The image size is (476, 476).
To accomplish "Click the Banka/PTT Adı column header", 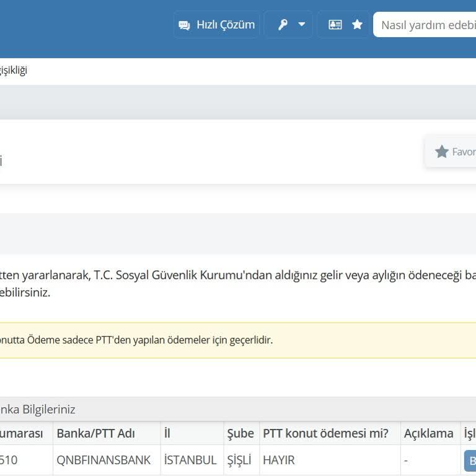I will pyautogui.click(x=95, y=433).
